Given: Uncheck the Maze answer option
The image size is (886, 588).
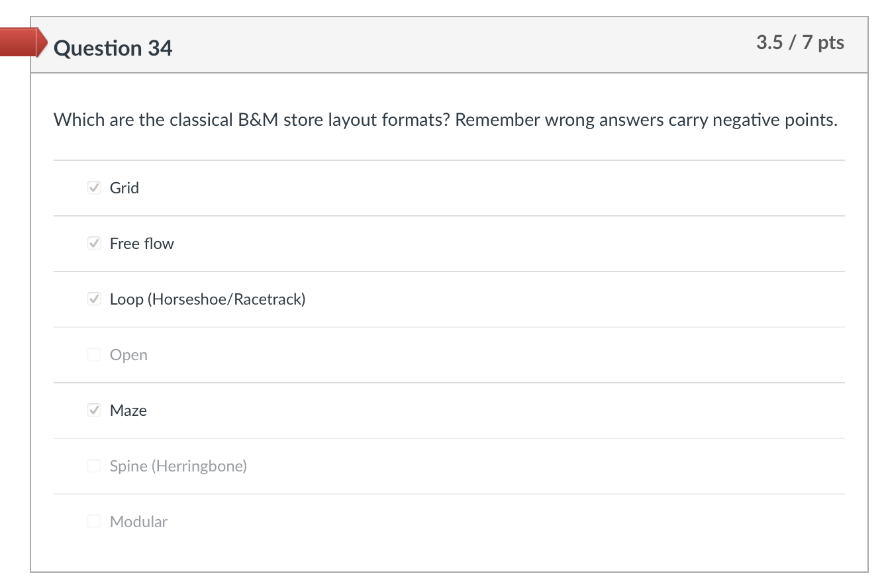Looking at the screenshot, I should click(94, 410).
